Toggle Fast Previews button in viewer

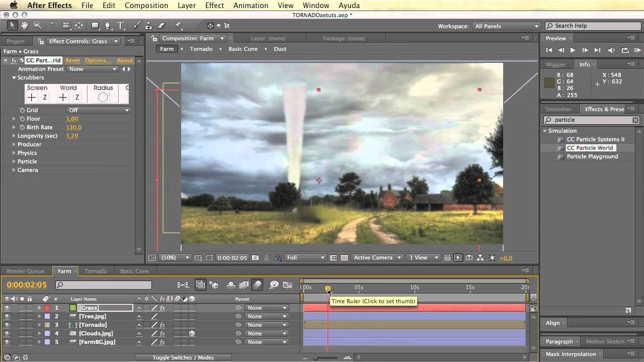(458, 257)
